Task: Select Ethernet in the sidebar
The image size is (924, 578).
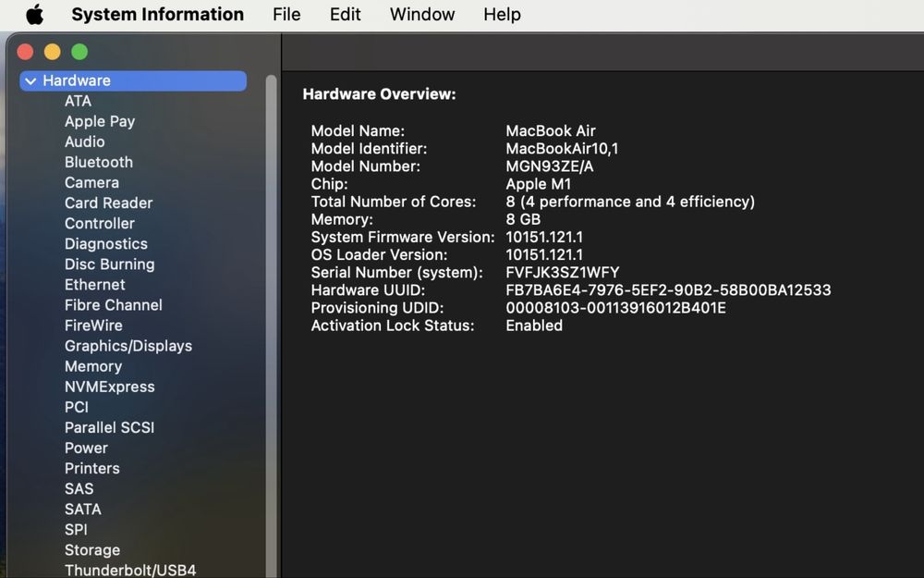Action: click(95, 285)
